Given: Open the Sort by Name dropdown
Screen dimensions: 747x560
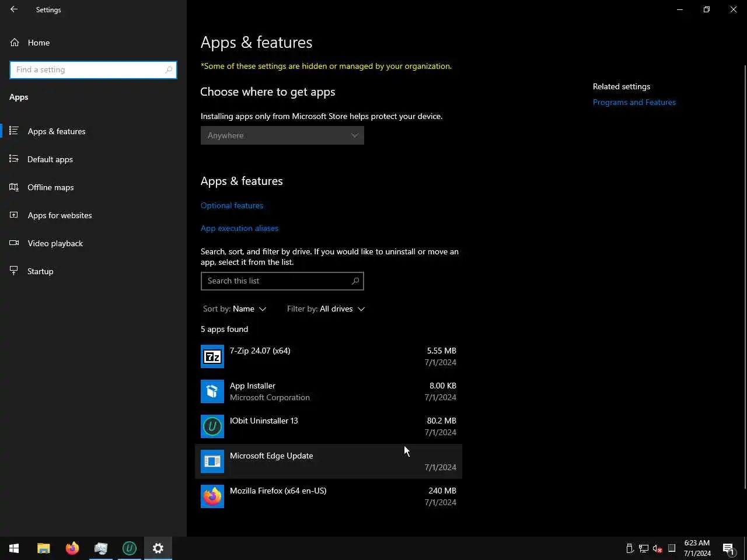Looking at the screenshot, I should [x=235, y=309].
